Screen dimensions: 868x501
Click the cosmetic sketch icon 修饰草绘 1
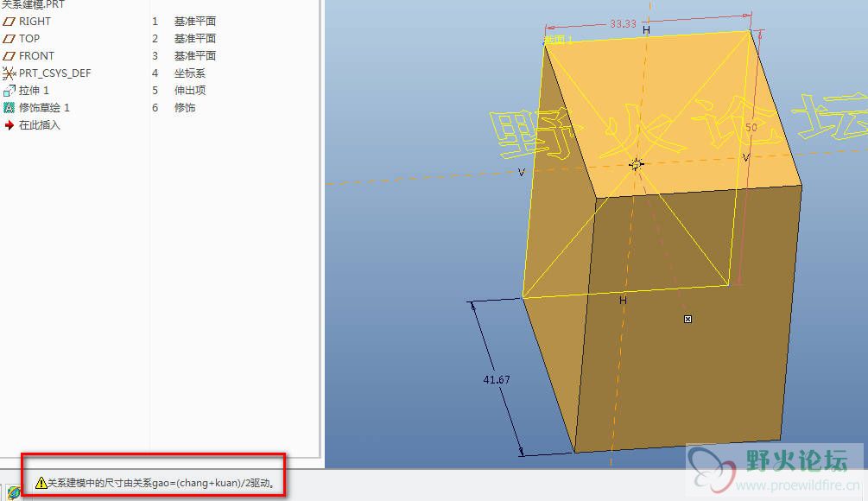pyautogui.click(x=9, y=107)
